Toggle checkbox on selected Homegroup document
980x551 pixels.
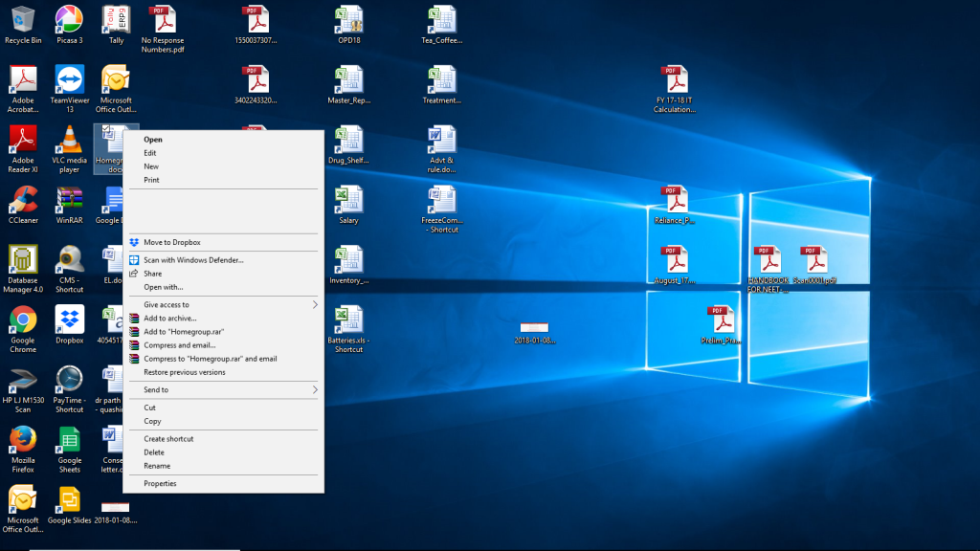106,130
